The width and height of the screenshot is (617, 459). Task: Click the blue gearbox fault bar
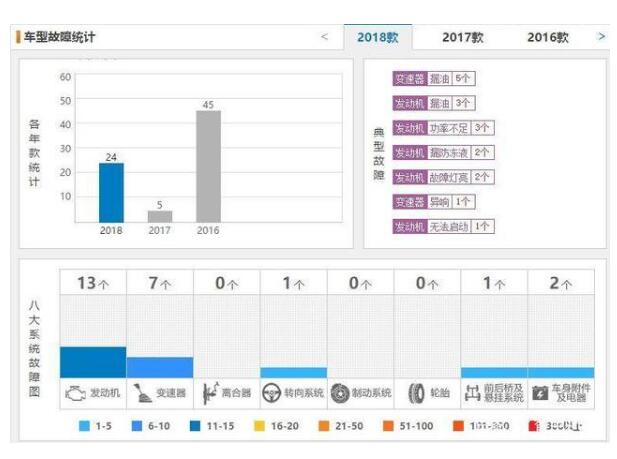160,368
